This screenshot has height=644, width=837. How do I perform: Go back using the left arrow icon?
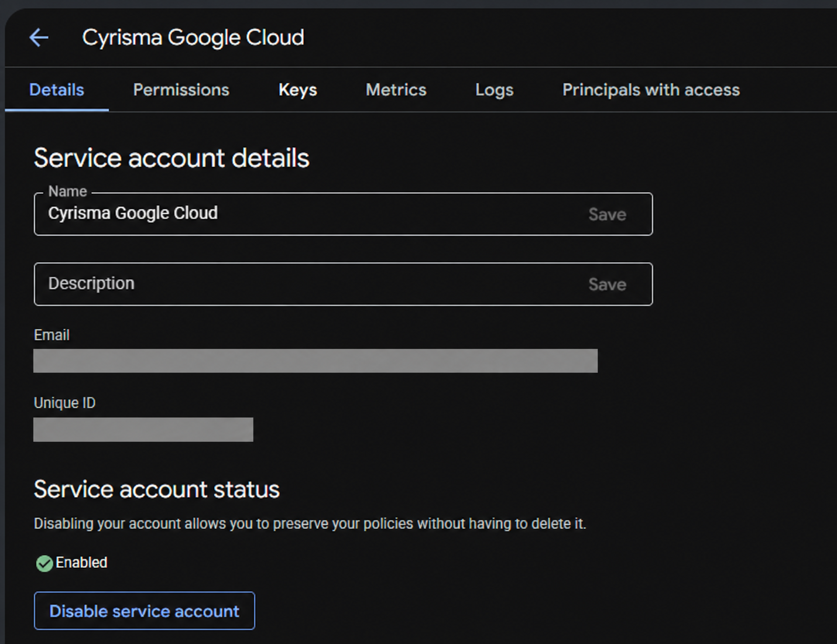pyautogui.click(x=39, y=37)
